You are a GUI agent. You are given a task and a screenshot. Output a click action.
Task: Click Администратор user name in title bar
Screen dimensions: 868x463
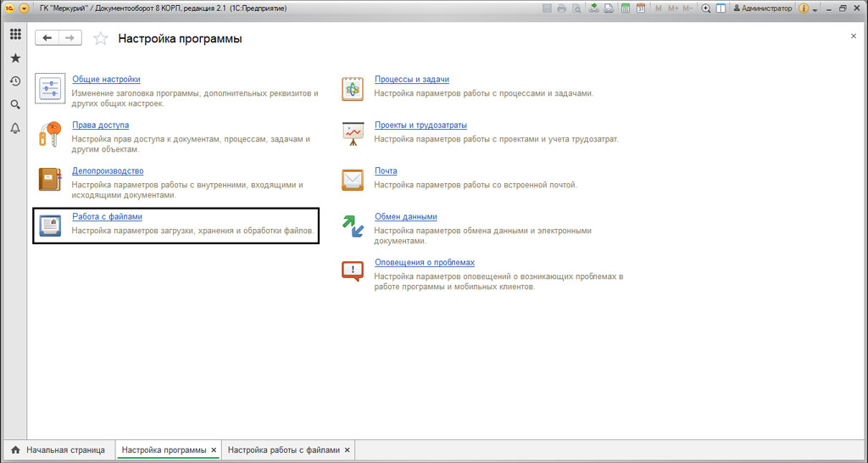pyautogui.click(x=766, y=8)
